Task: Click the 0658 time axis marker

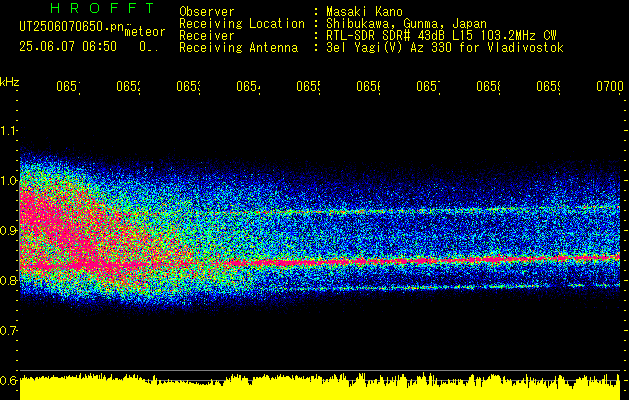Action: [x=488, y=87]
